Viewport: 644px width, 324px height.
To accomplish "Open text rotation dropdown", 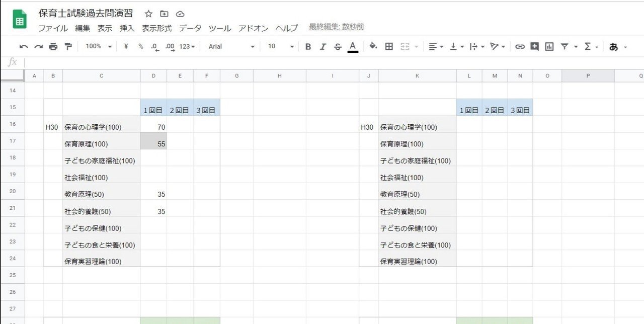I will (x=497, y=46).
